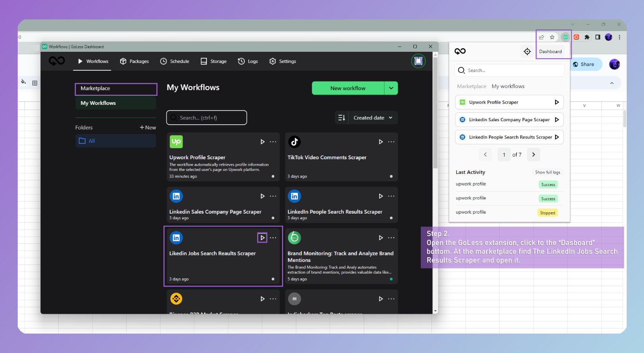Open the Packages tab
This screenshot has width=644, height=353.
134,61
